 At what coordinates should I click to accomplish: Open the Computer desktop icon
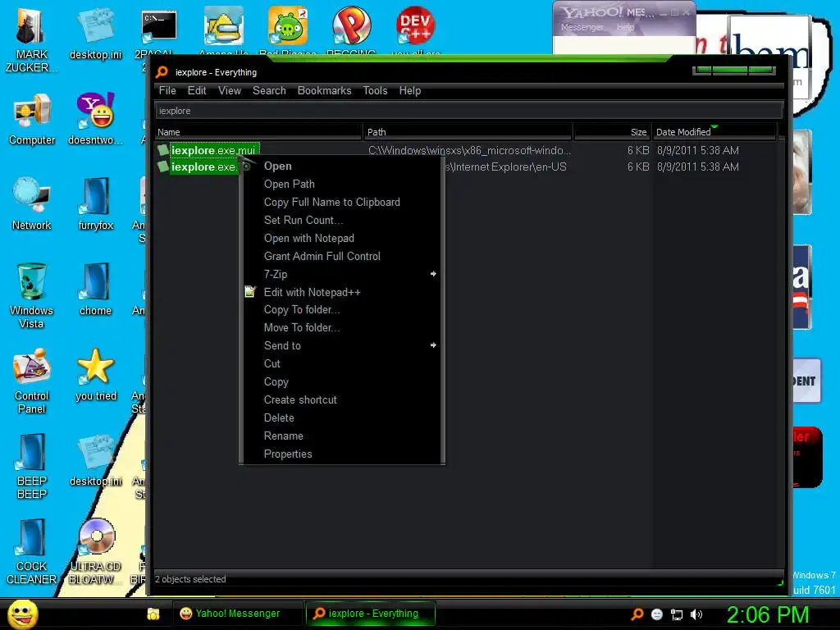coord(31,112)
